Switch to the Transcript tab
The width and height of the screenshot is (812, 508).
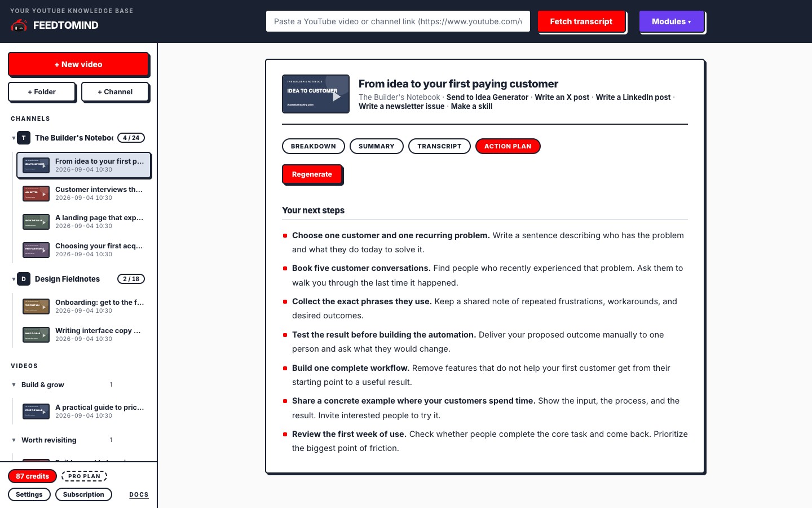click(x=439, y=146)
